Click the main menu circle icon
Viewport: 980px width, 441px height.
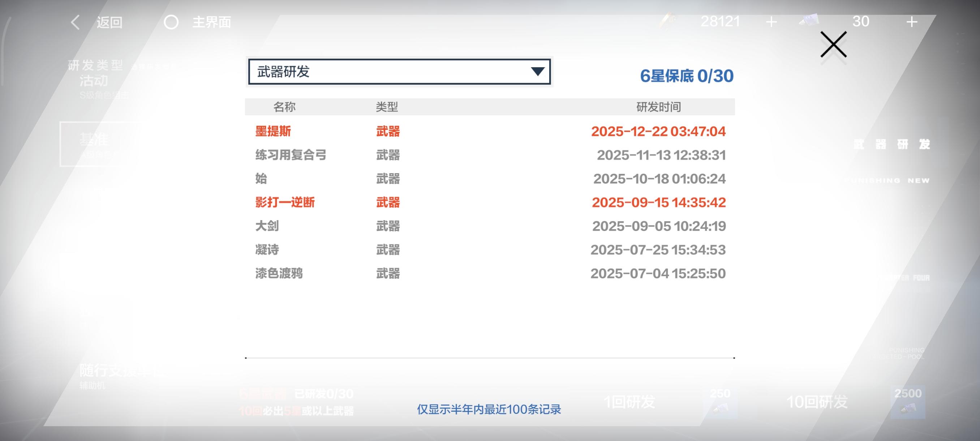pyautogui.click(x=171, y=22)
